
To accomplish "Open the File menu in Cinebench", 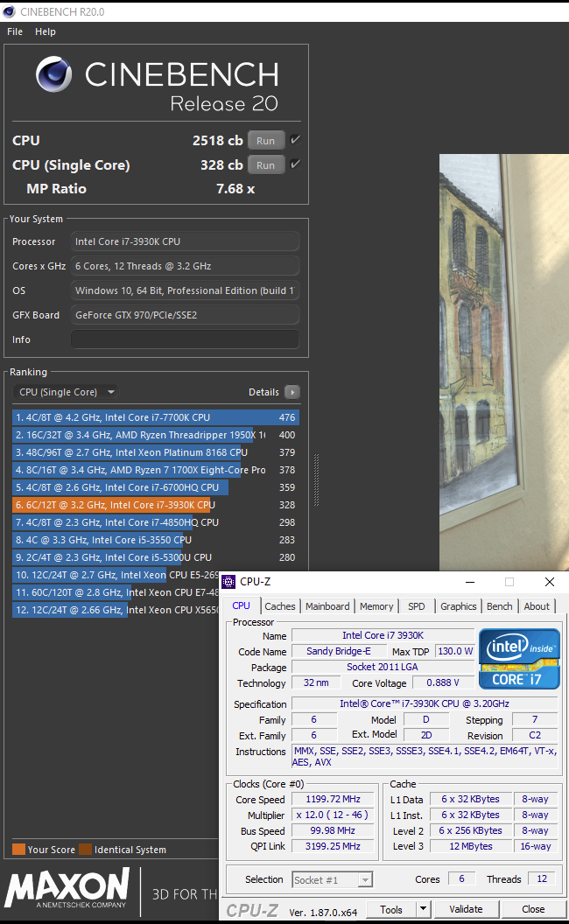I will coord(15,31).
